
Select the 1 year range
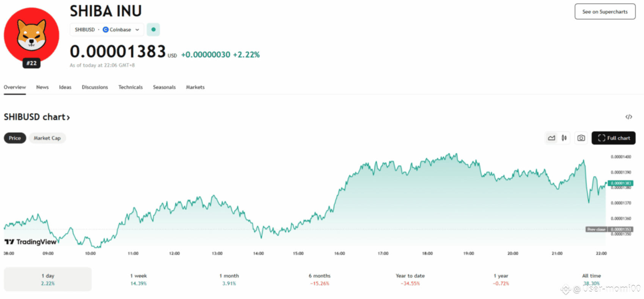click(x=501, y=279)
